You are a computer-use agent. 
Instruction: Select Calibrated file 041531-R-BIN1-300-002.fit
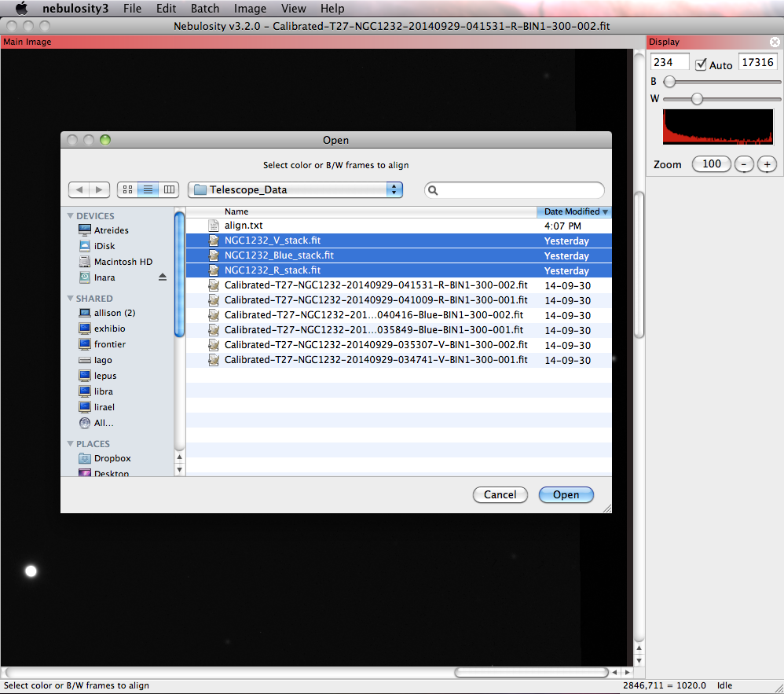point(399,285)
